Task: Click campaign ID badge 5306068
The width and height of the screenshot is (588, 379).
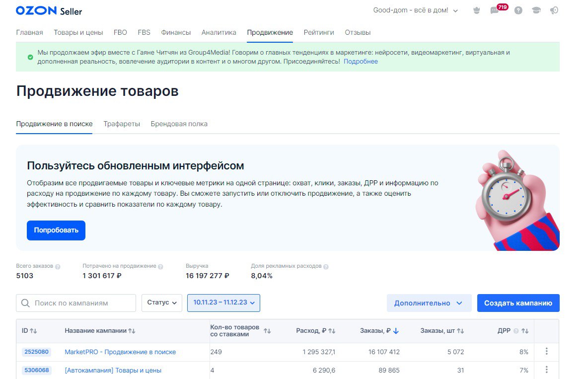Action: point(36,371)
